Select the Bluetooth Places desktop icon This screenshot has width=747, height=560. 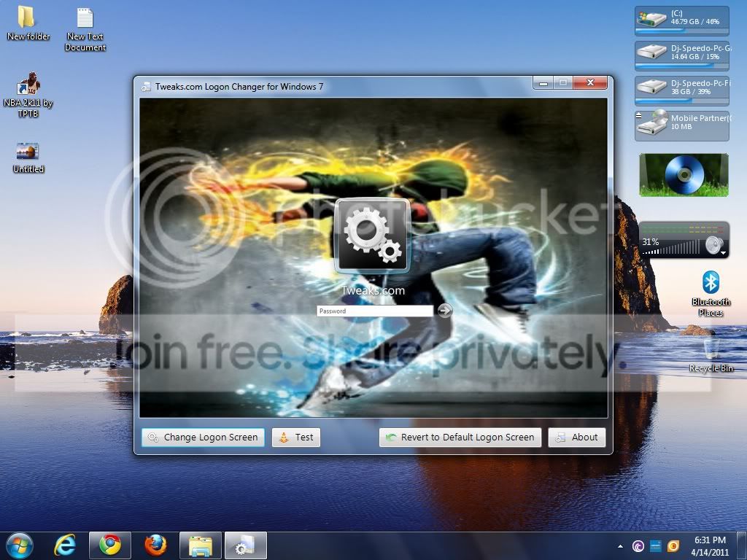[711, 295]
